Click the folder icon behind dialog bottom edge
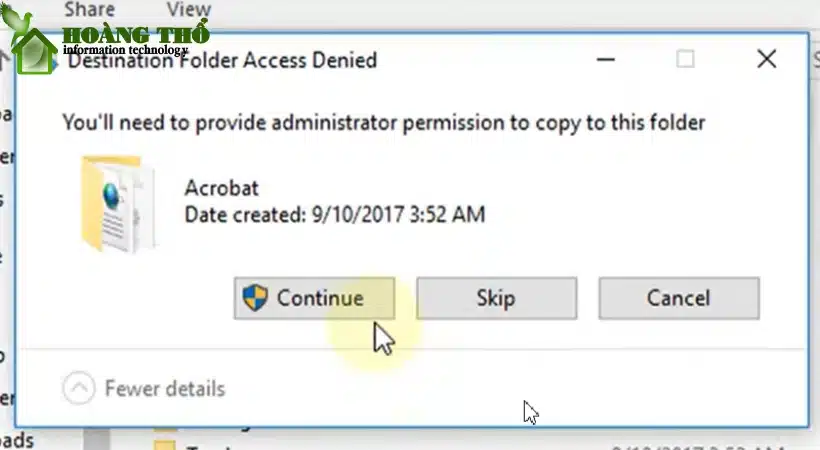 [x=164, y=445]
